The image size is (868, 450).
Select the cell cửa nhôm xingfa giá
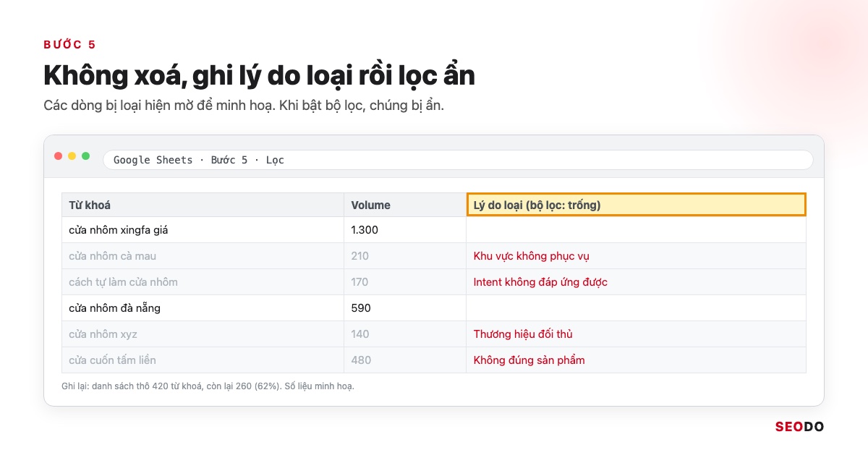[x=203, y=230]
